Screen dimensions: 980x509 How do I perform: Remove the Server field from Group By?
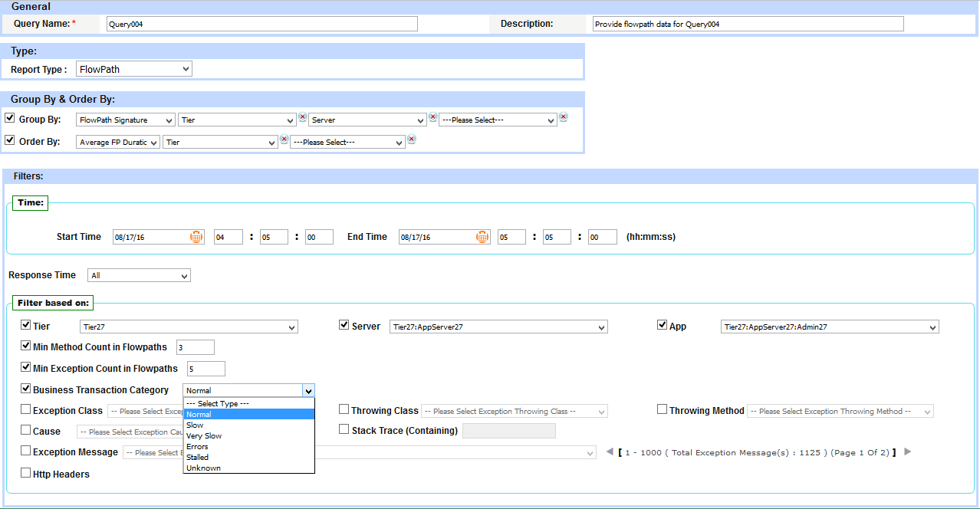coord(433,117)
